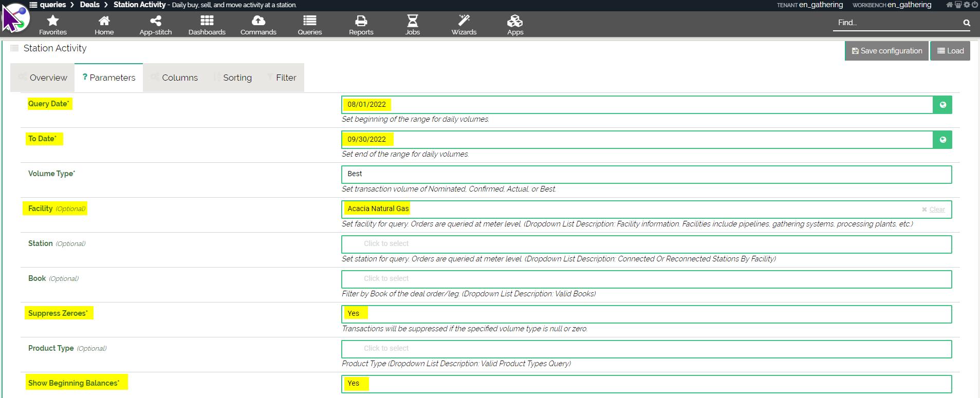Viewport: 980px width, 398px height.
Task: Click the power logout icon
Action: tap(974, 5)
